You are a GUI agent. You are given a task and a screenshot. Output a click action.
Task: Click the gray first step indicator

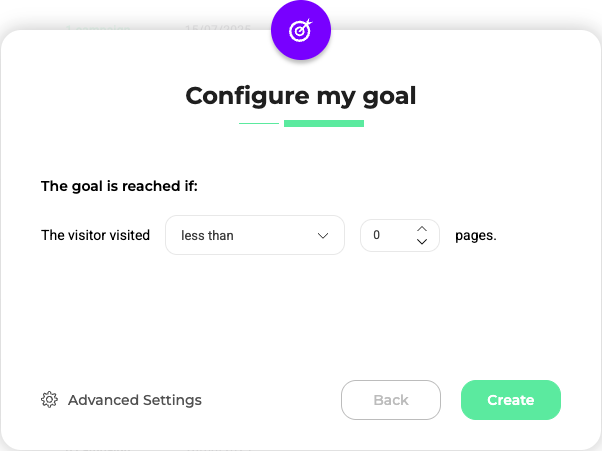[x=259, y=124]
